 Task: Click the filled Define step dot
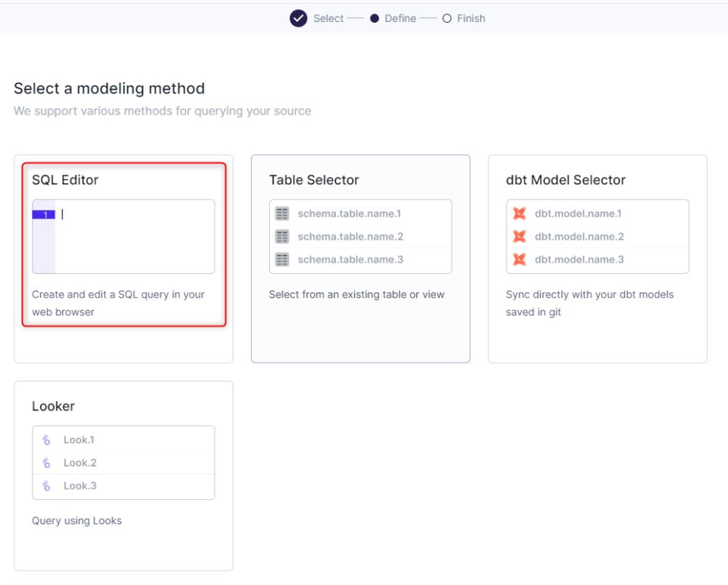coord(373,17)
